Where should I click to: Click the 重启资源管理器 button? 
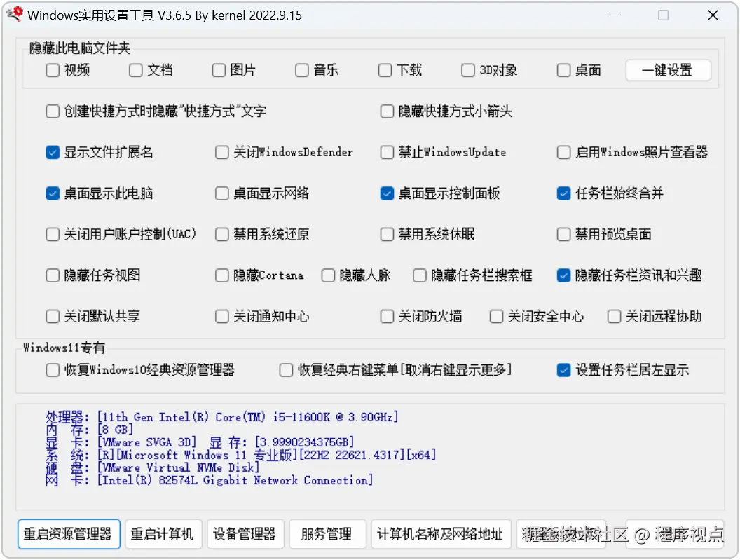tap(69, 535)
